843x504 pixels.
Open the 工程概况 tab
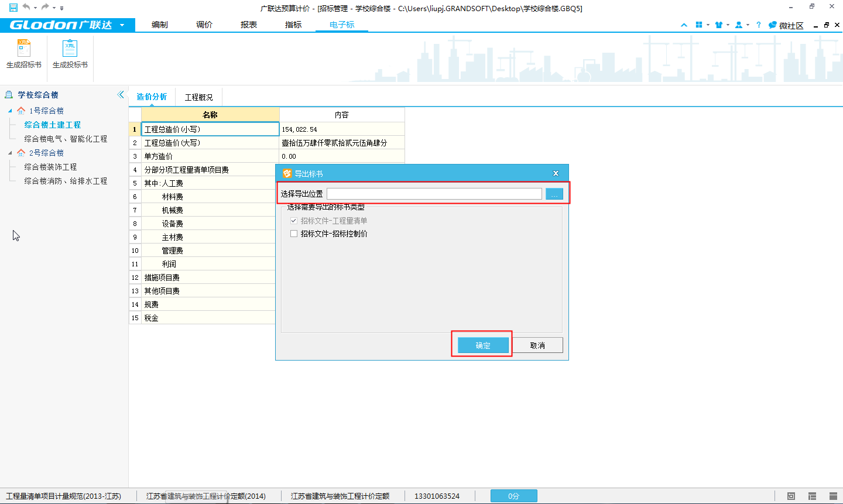point(199,97)
